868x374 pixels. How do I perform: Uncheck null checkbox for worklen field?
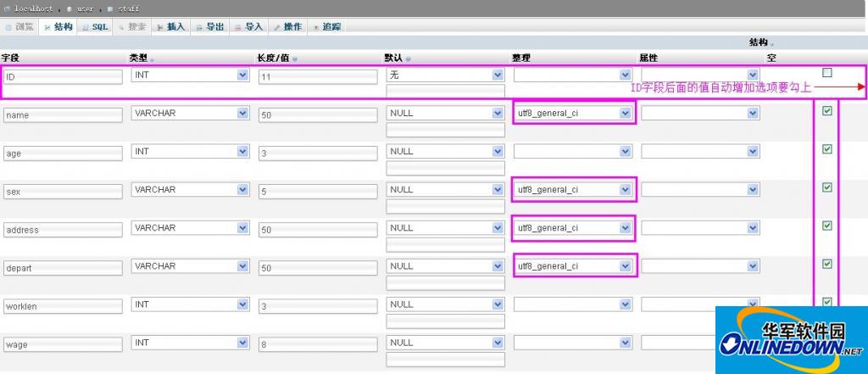(x=827, y=302)
